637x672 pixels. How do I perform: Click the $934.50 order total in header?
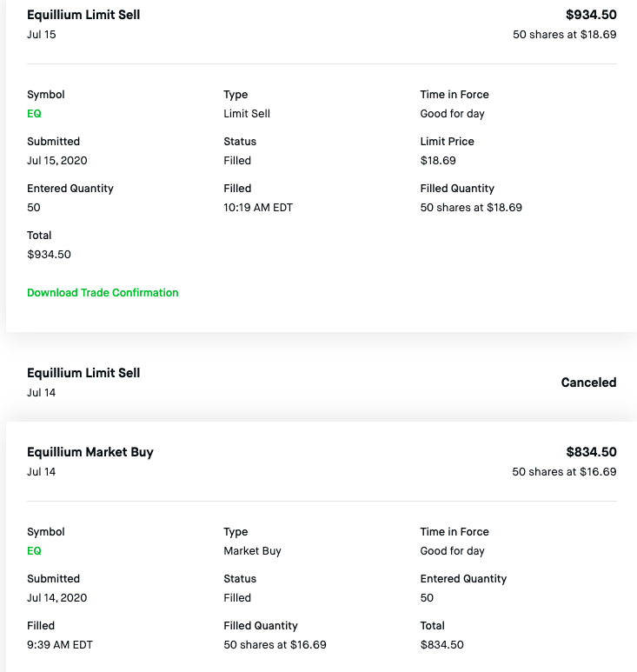591,15
